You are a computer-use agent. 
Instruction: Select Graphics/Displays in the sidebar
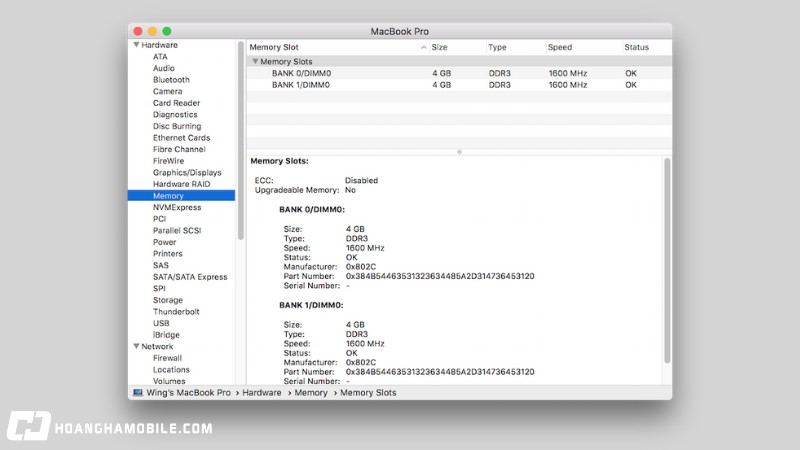pyautogui.click(x=187, y=173)
